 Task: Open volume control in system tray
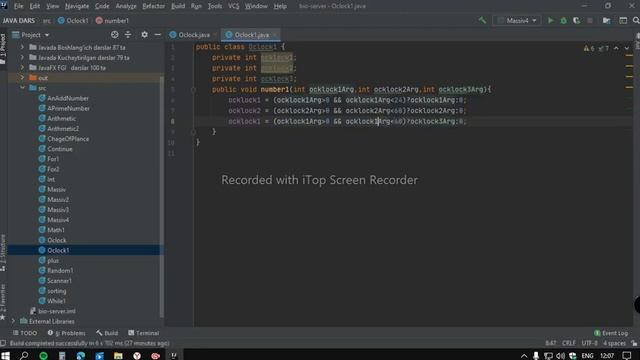click(560, 356)
